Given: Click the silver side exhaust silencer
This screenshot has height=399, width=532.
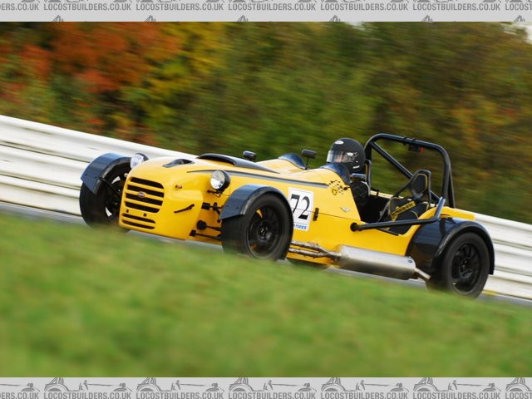Looking at the screenshot, I should pos(377,262).
